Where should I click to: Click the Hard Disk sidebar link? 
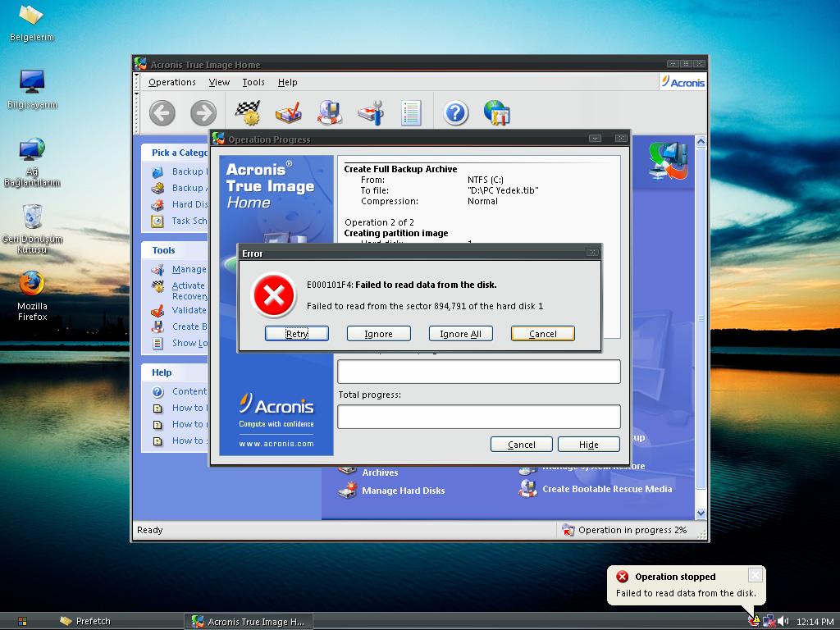click(x=189, y=204)
